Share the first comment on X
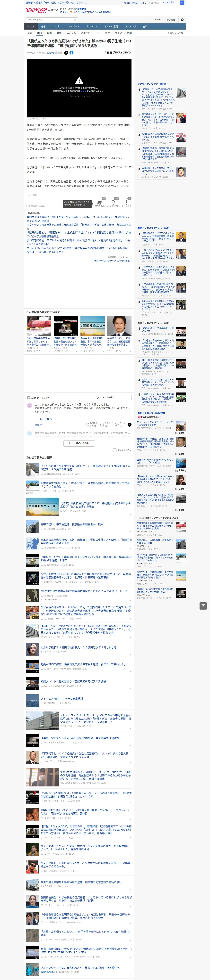The height and width of the screenshot is (980, 210). [130, 425]
